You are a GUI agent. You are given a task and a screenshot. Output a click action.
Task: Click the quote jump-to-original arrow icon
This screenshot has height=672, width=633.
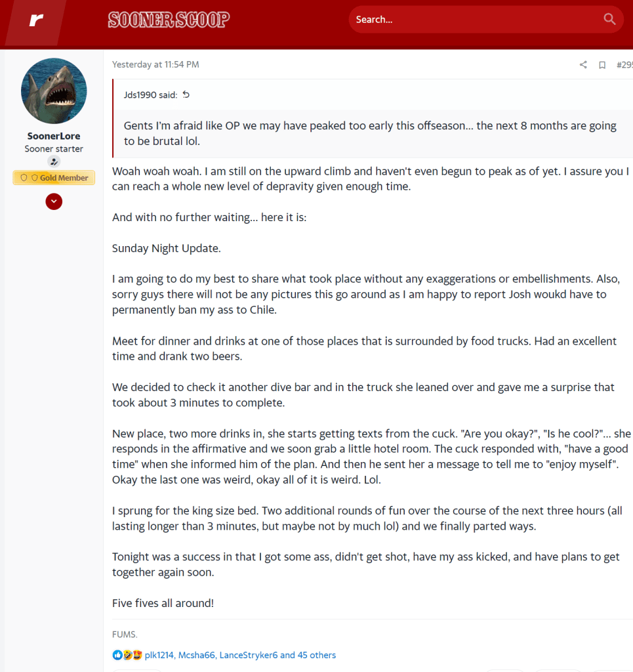point(186,94)
